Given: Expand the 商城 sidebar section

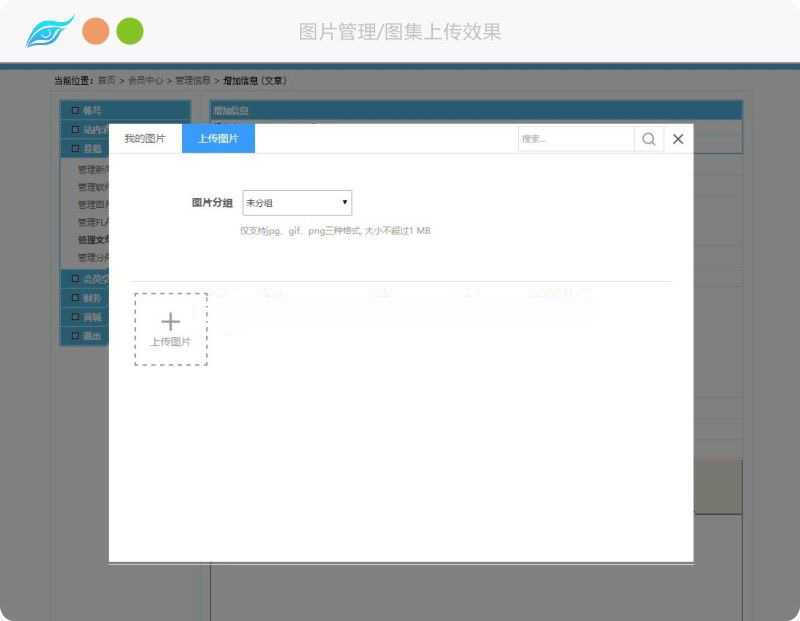Looking at the screenshot, I should [91, 316].
